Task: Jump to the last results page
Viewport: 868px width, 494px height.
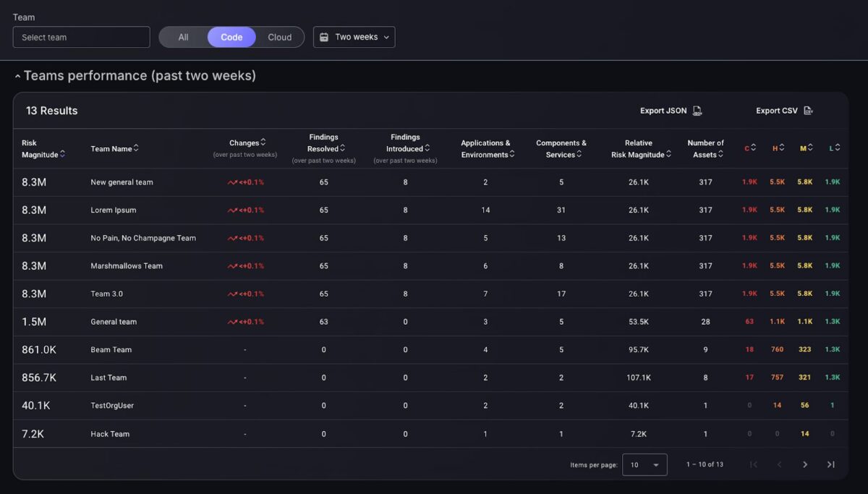Action: pyautogui.click(x=831, y=464)
